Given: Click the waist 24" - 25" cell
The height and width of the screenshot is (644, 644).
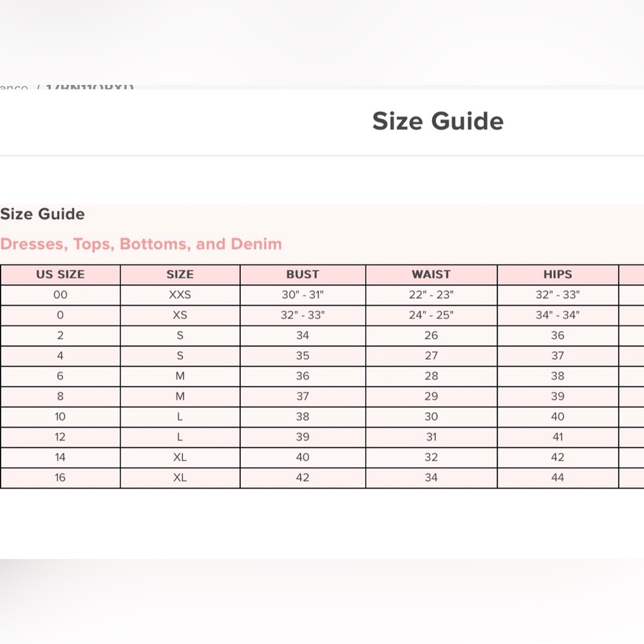Looking at the screenshot, I should 431,315.
